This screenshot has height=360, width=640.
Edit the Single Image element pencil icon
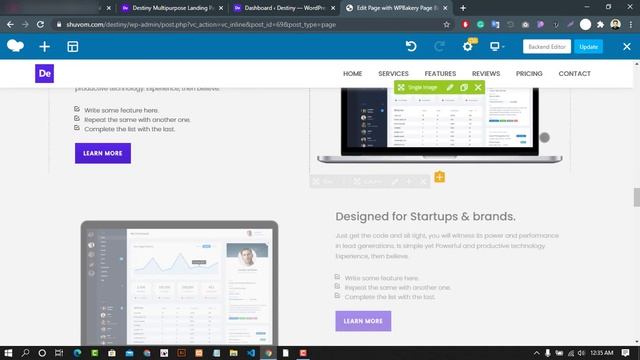[449, 87]
